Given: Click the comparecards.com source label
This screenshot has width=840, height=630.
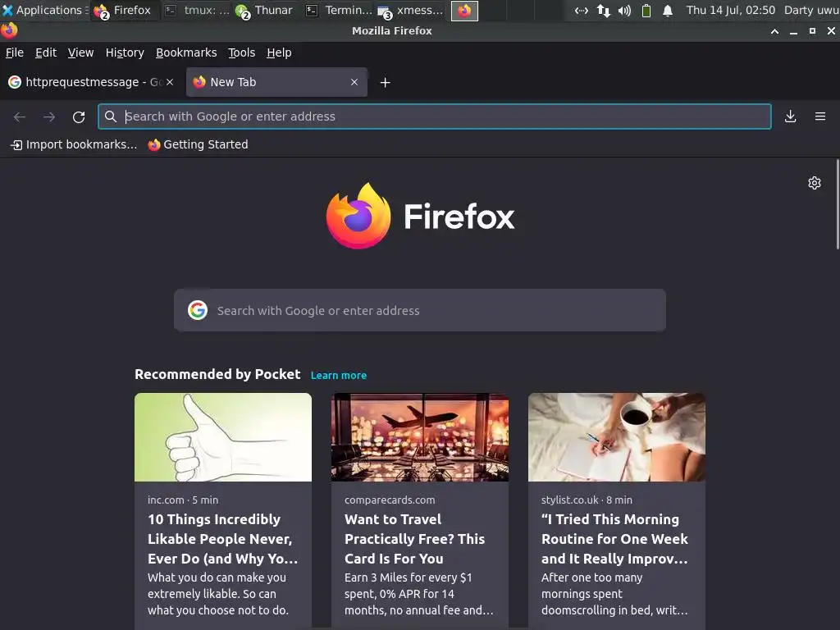Looking at the screenshot, I should (x=390, y=500).
